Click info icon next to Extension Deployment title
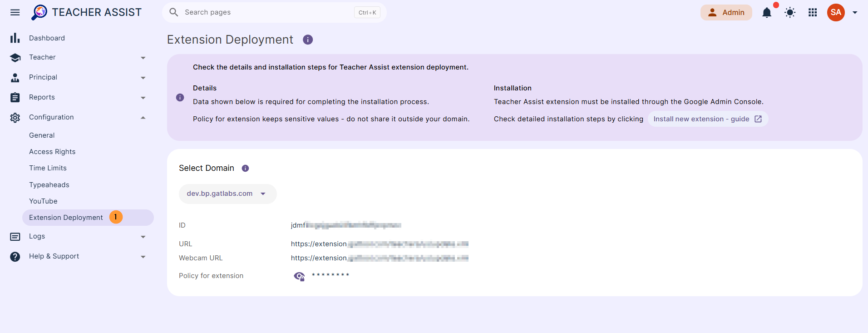The width and height of the screenshot is (868, 333). click(x=308, y=40)
